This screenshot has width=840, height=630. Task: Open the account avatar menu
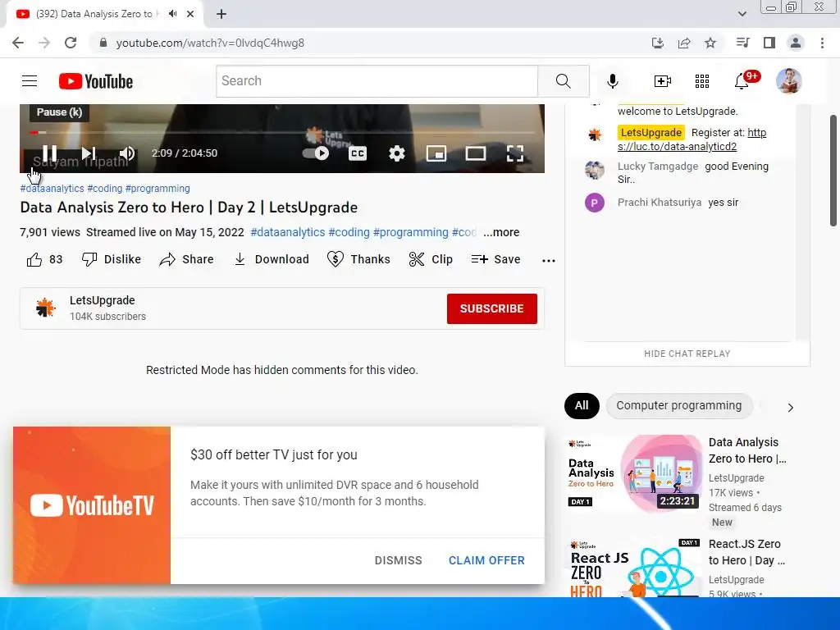point(788,81)
